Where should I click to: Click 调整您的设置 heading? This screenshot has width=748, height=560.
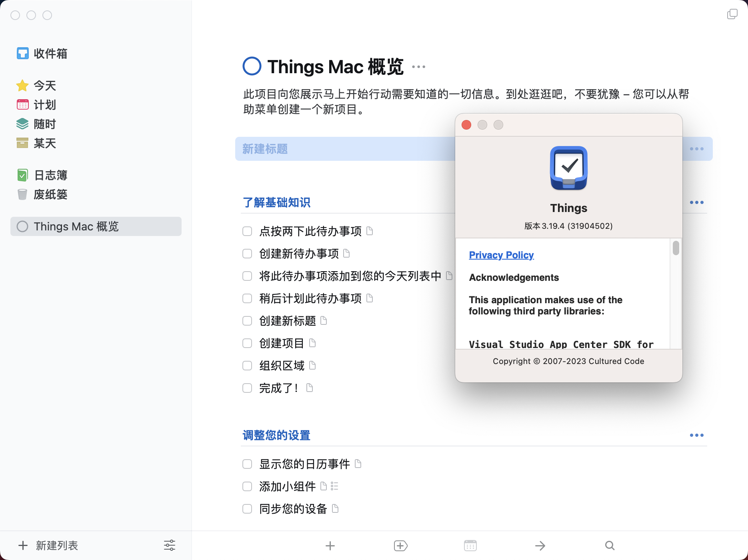(x=276, y=435)
